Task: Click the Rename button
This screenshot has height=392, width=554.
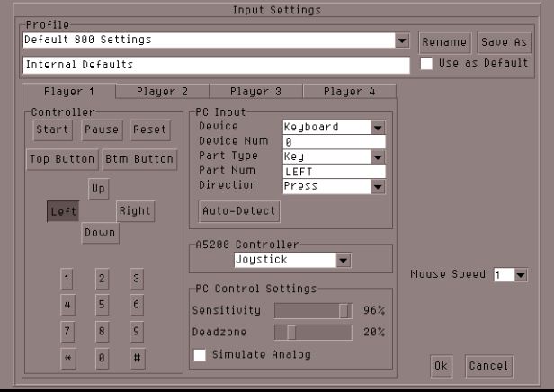Action: (445, 42)
